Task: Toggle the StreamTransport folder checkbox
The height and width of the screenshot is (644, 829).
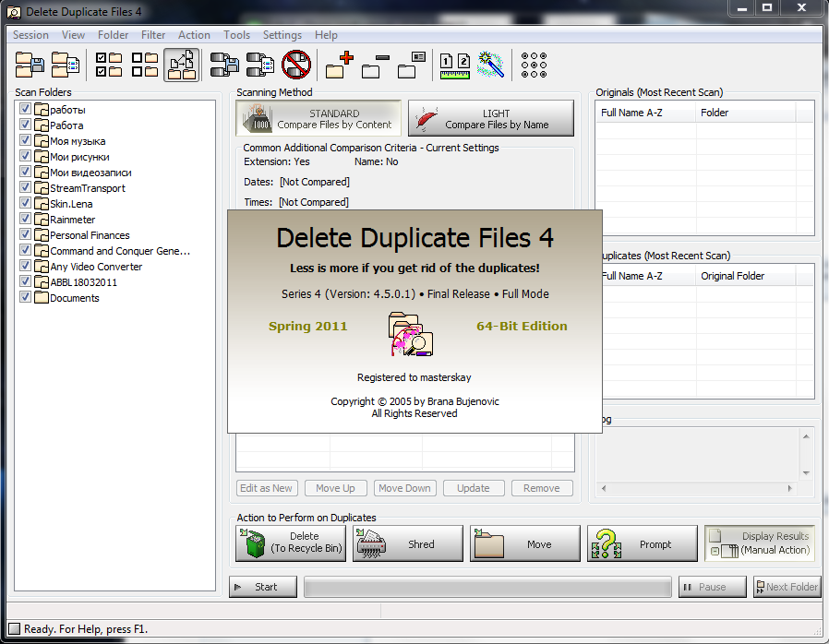Action: pyautogui.click(x=25, y=187)
